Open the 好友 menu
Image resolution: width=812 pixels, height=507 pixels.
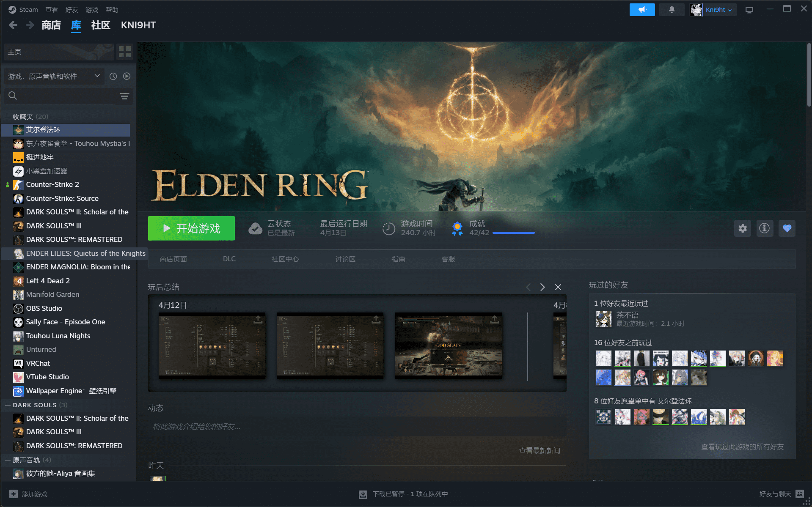tap(72, 10)
